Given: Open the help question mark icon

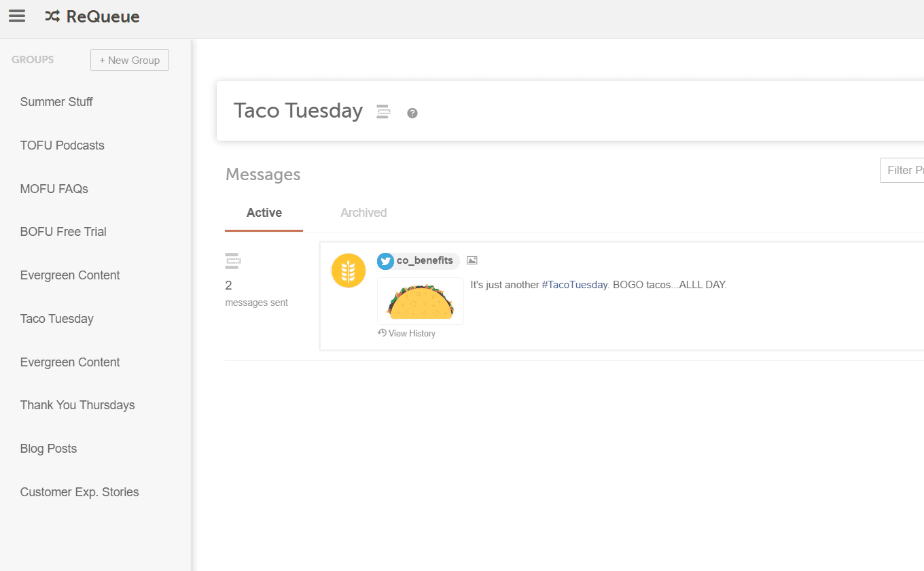Looking at the screenshot, I should click(412, 113).
